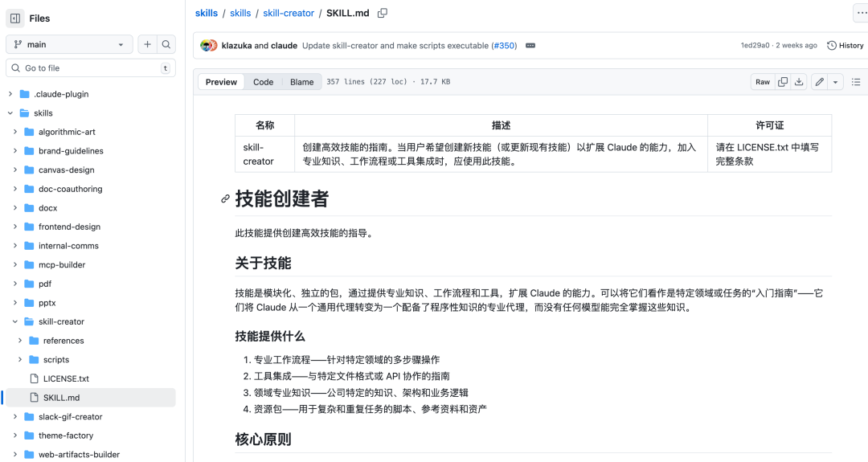Collapse the skill-creator folder
Viewport: 868px width, 462px height.
coord(15,321)
